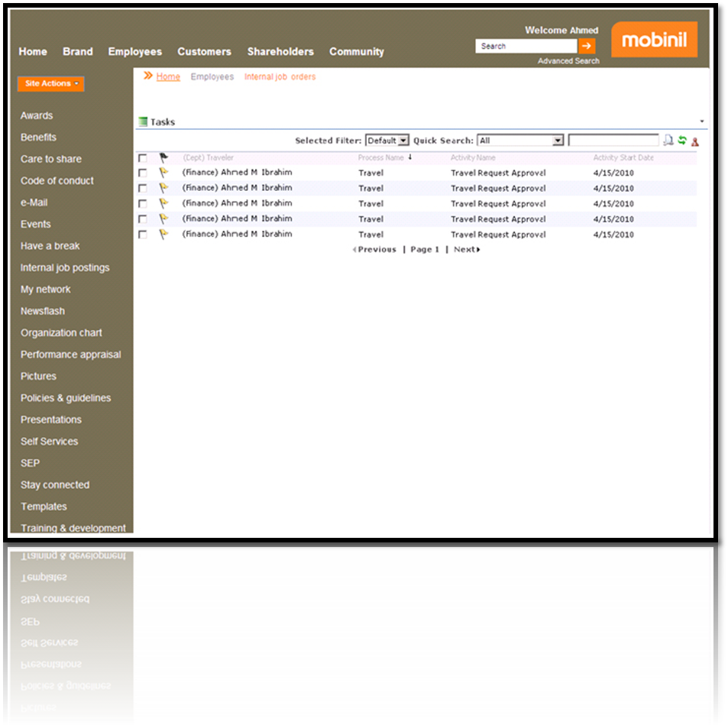Open Have a break in the sidebar
This screenshot has width=728, height=725.
50,246
